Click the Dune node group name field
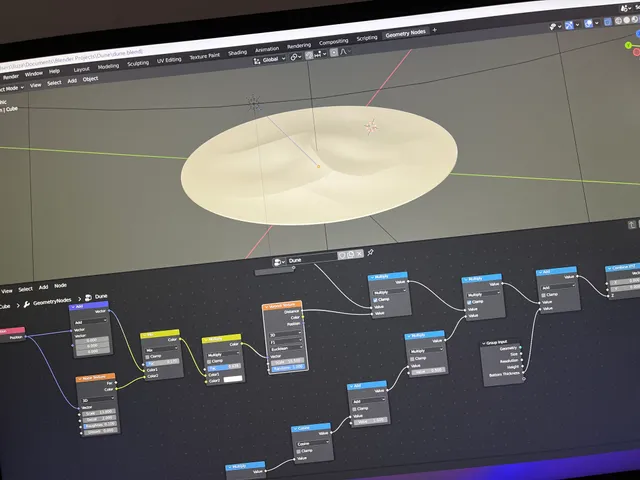Viewport: 640px width, 480px height. point(312,259)
